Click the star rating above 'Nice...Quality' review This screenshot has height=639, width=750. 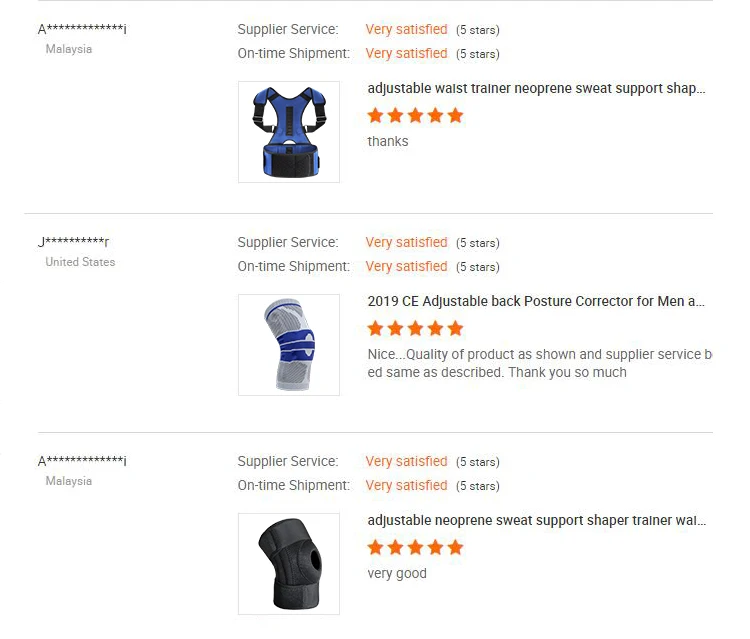[415, 328]
